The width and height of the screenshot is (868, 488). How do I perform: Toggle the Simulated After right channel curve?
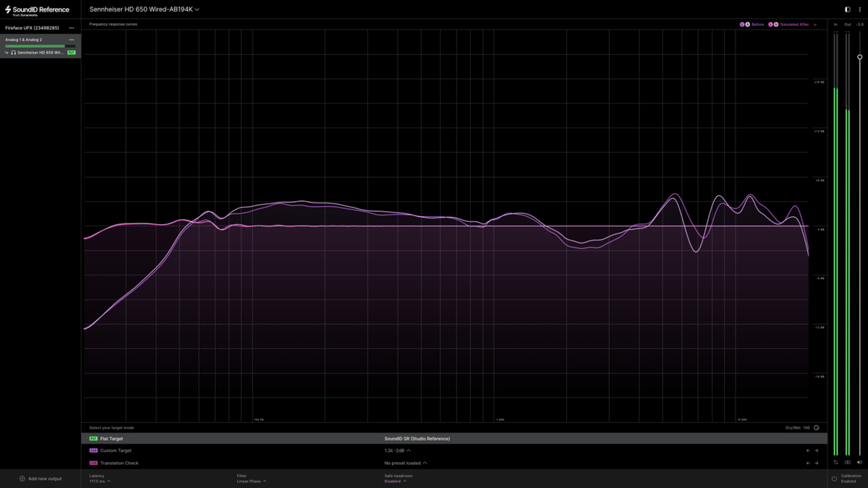tap(776, 25)
